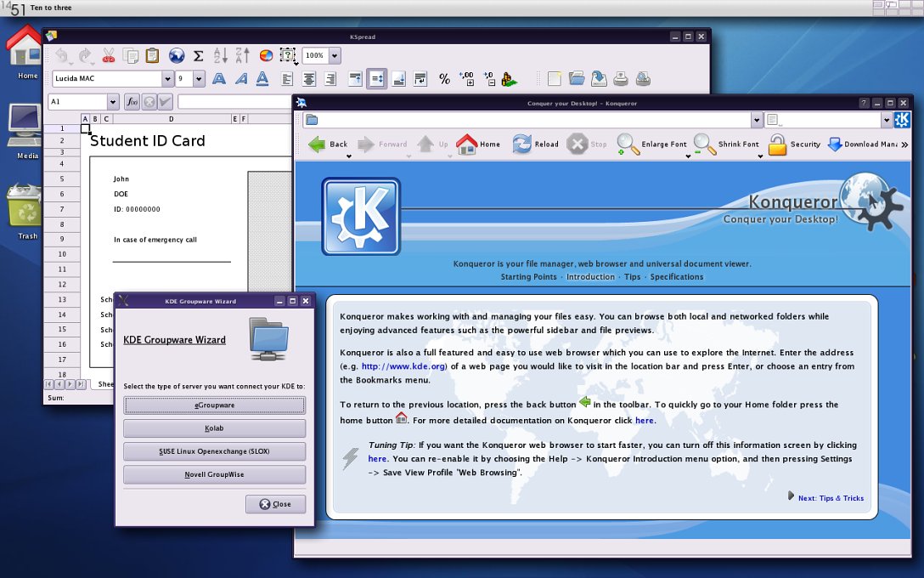Insert a Sum formula with the sigma icon
Viewport: 924px width, 578px height.
point(199,56)
